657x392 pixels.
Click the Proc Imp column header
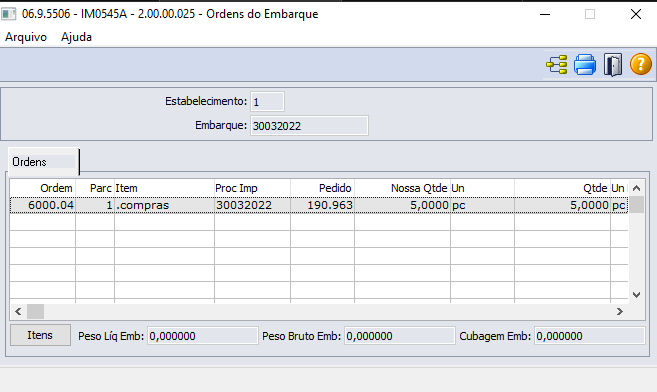point(252,188)
